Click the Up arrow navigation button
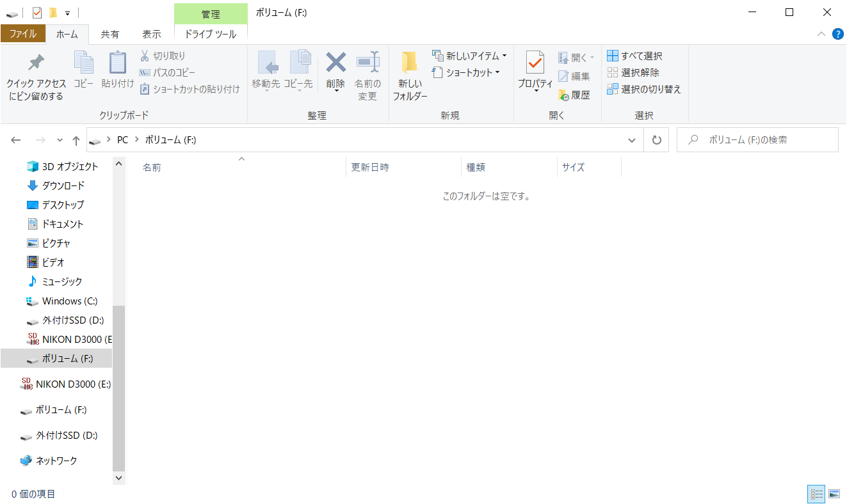The height and width of the screenshot is (504, 847). (x=76, y=140)
